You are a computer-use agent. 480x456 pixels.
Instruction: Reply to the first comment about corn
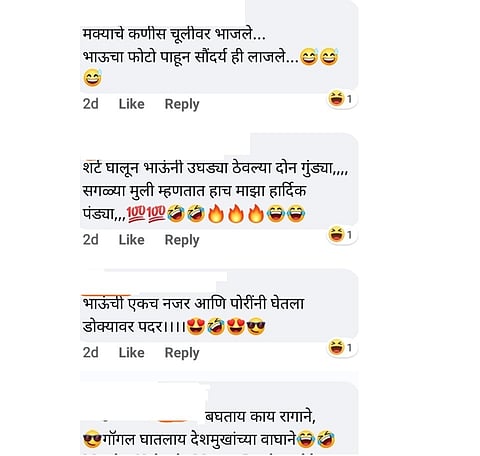click(x=182, y=104)
